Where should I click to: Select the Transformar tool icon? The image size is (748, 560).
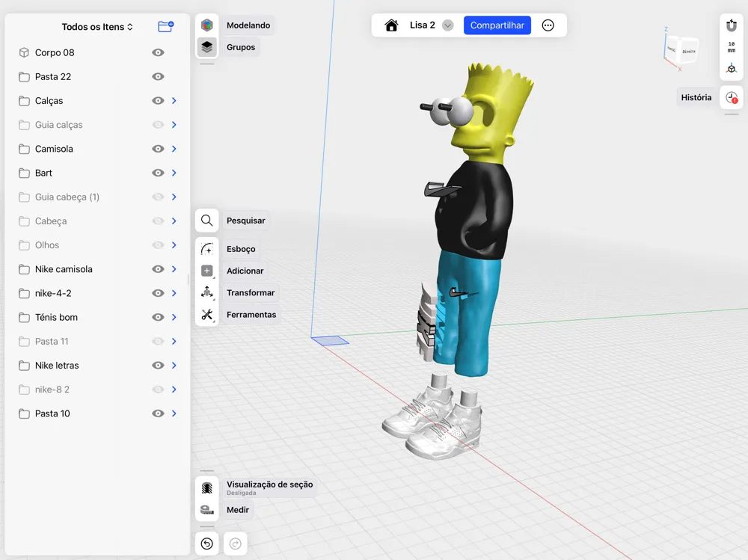point(206,292)
